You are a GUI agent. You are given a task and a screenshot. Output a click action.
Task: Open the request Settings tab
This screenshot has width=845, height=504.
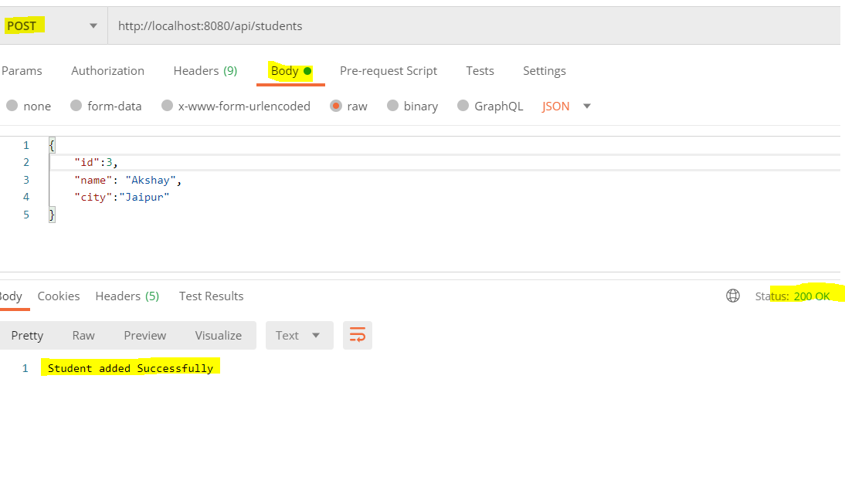click(x=544, y=70)
